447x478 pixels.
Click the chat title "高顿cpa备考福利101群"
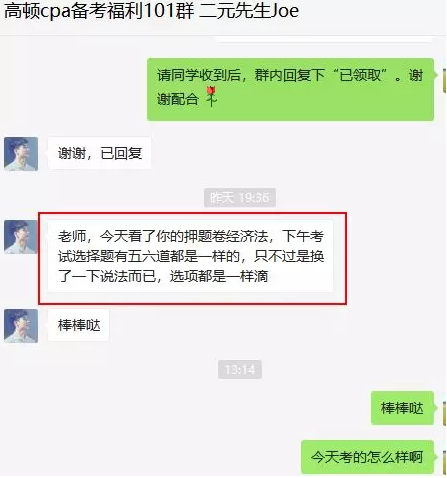click(x=99, y=11)
